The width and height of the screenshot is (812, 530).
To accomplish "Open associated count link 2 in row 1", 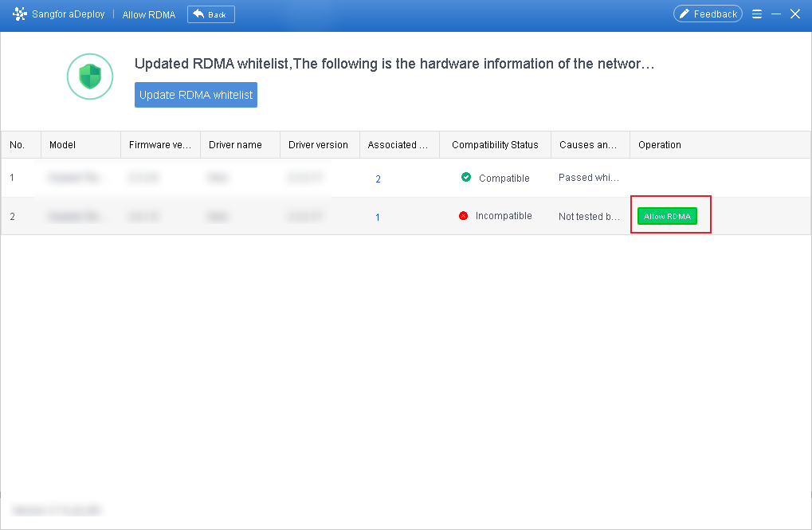I will tap(378, 179).
